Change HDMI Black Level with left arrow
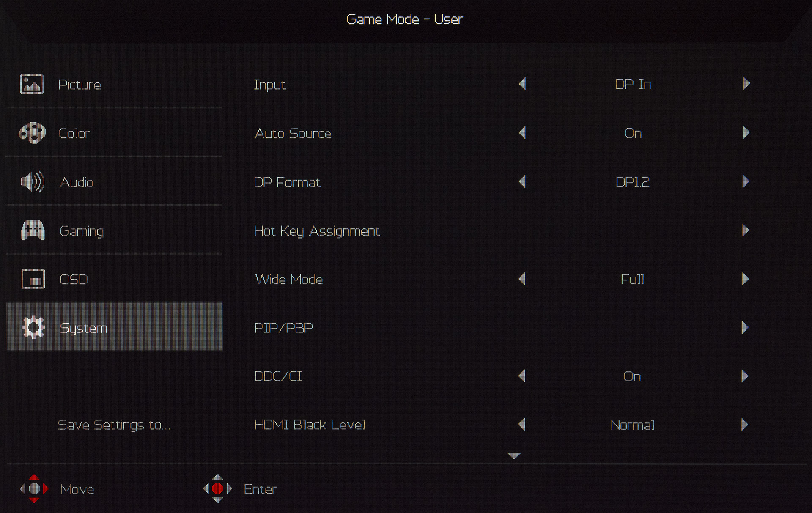 522,425
